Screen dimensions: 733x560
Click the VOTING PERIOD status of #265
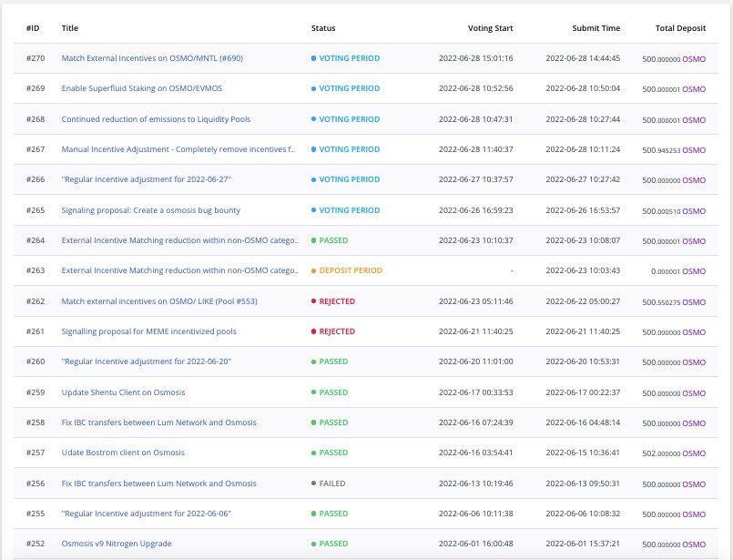(345, 210)
